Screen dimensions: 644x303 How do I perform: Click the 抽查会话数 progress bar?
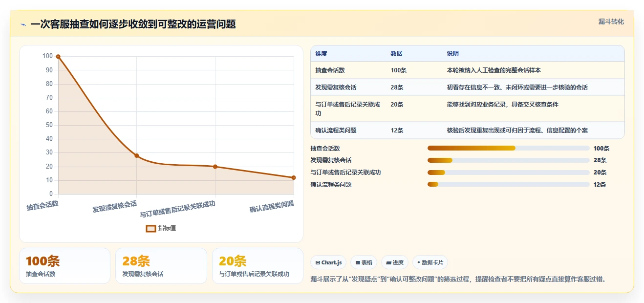(509, 148)
